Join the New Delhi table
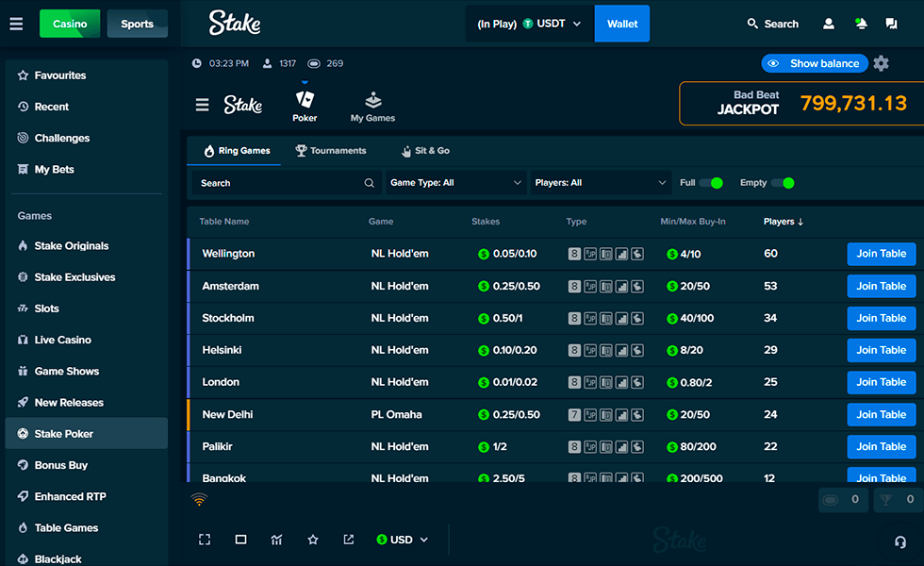The image size is (924, 566). coord(882,414)
